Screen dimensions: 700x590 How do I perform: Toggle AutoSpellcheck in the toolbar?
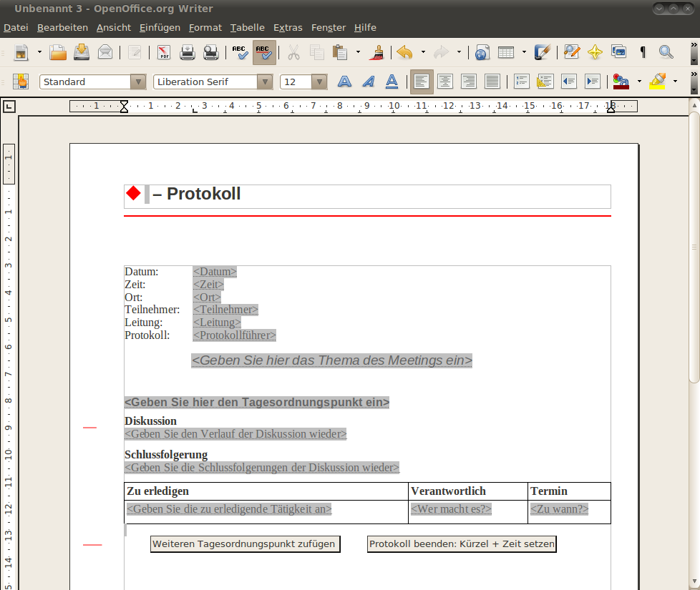pos(263,52)
